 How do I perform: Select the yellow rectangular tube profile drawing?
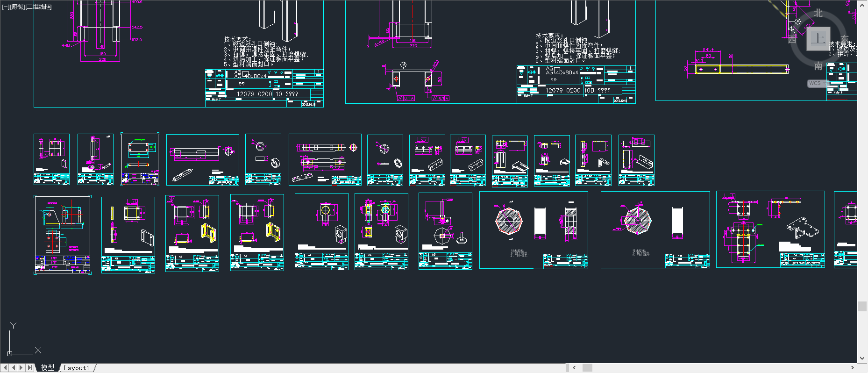(742, 69)
